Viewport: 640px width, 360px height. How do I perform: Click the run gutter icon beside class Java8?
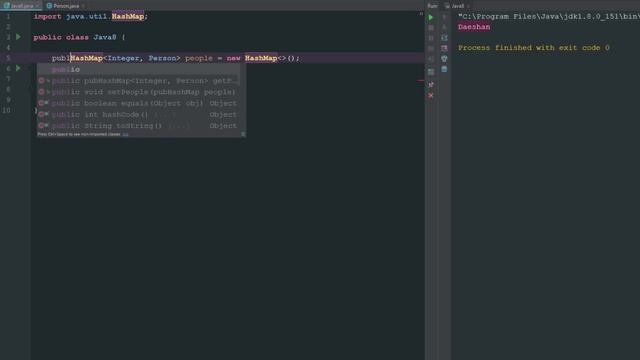tap(18, 37)
